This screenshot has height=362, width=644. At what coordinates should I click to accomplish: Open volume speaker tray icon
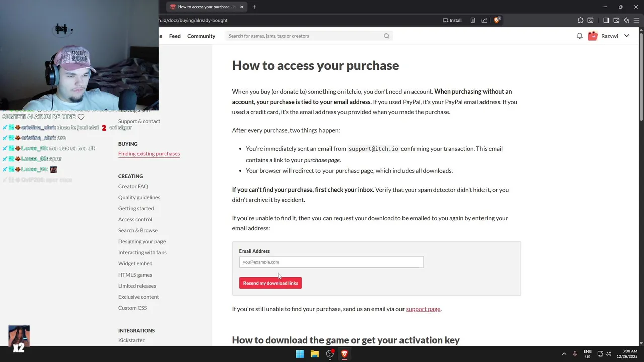click(608, 354)
